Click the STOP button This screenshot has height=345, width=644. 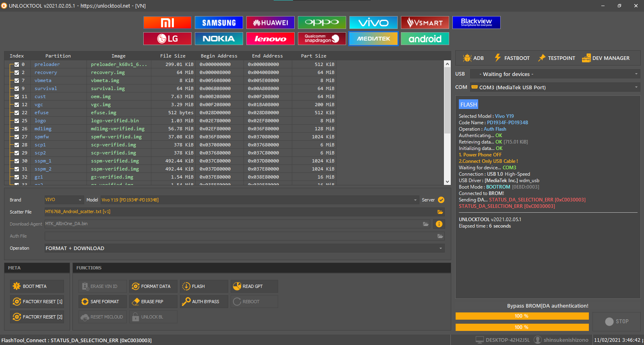pos(617,321)
